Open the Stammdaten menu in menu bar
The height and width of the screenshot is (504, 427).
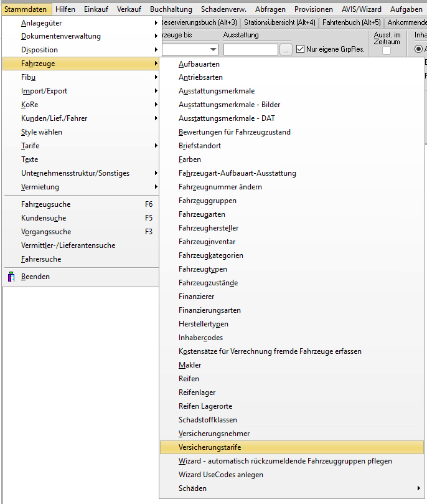click(26, 9)
